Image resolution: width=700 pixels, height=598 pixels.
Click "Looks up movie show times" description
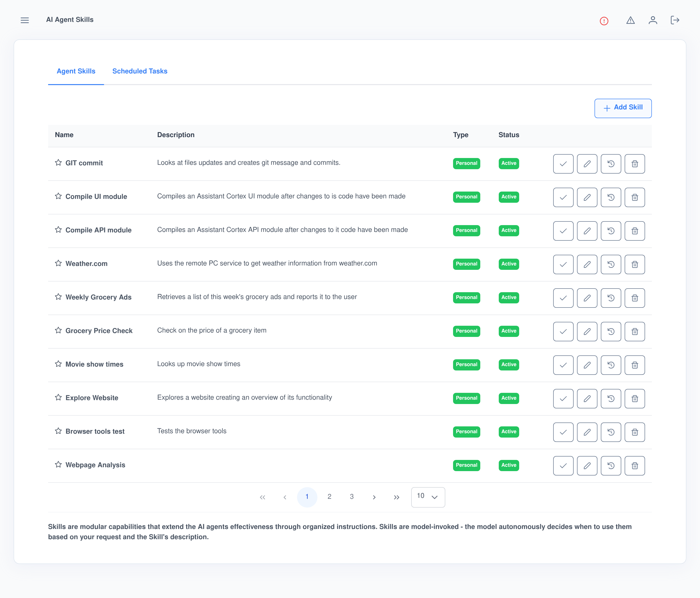(199, 364)
